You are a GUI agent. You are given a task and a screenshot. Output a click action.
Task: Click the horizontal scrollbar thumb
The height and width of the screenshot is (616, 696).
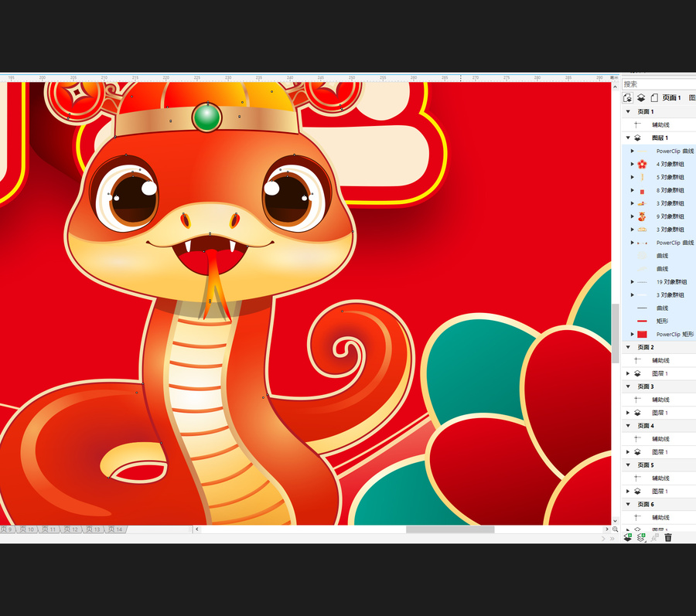pyautogui.click(x=450, y=529)
